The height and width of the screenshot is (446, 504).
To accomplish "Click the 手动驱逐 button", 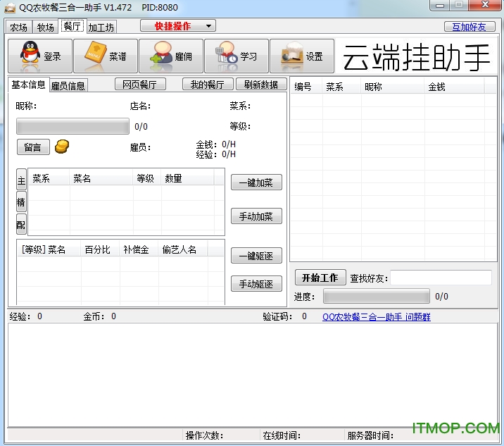I will coord(256,284).
